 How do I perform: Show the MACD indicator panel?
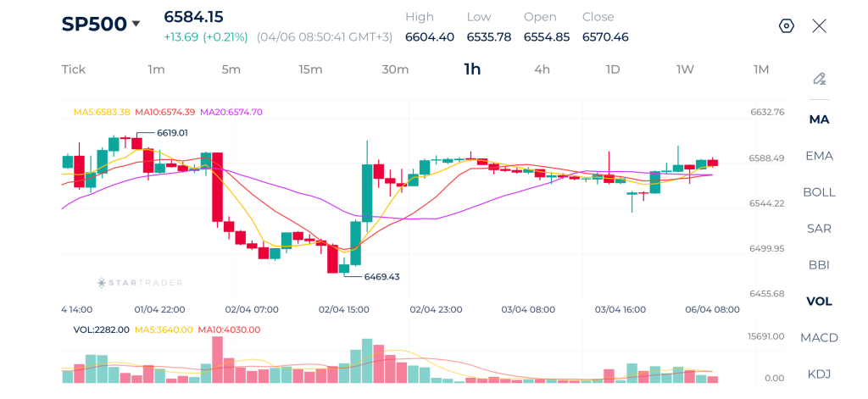820,337
